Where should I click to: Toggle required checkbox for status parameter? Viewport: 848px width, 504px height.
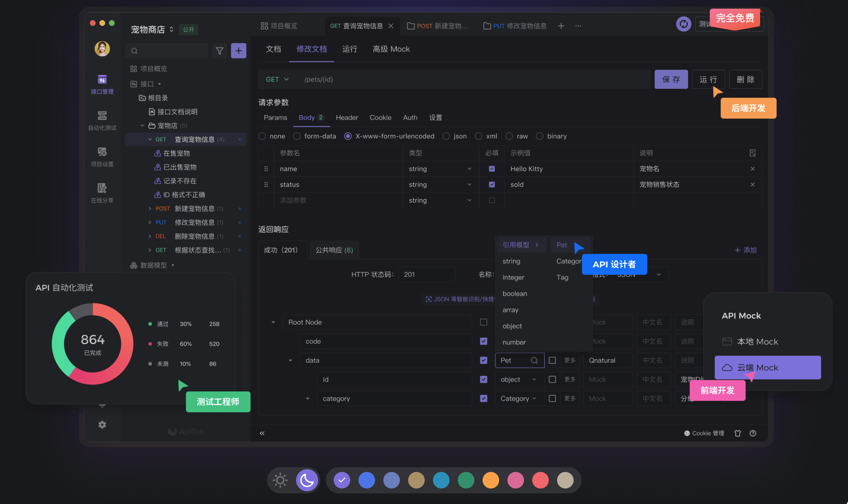(x=492, y=184)
